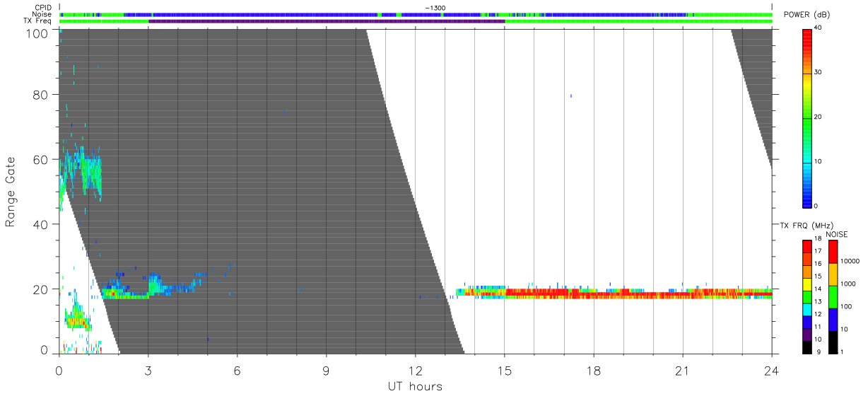Click power legend value '10'
Image resolution: width=868 pixels, height=401 pixels.
click(x=819, y=161)
